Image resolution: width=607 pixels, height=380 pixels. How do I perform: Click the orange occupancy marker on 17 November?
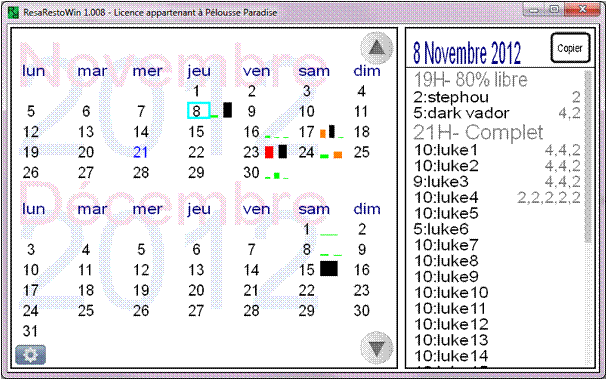click(x=323, y=134)
